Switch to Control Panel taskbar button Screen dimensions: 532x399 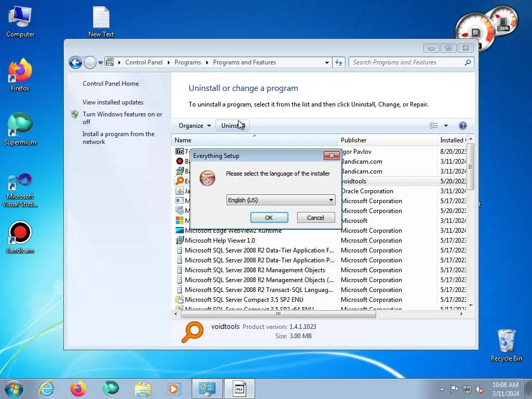click(207, 389)
